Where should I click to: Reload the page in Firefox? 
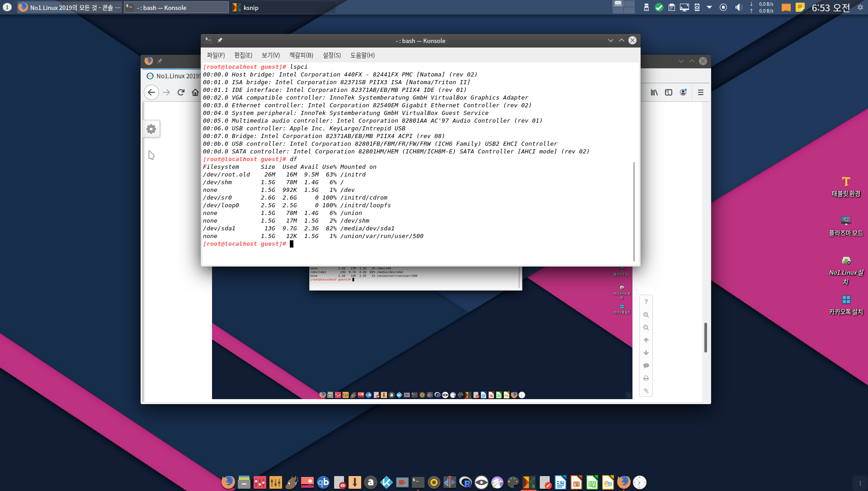tap(181, 92)
